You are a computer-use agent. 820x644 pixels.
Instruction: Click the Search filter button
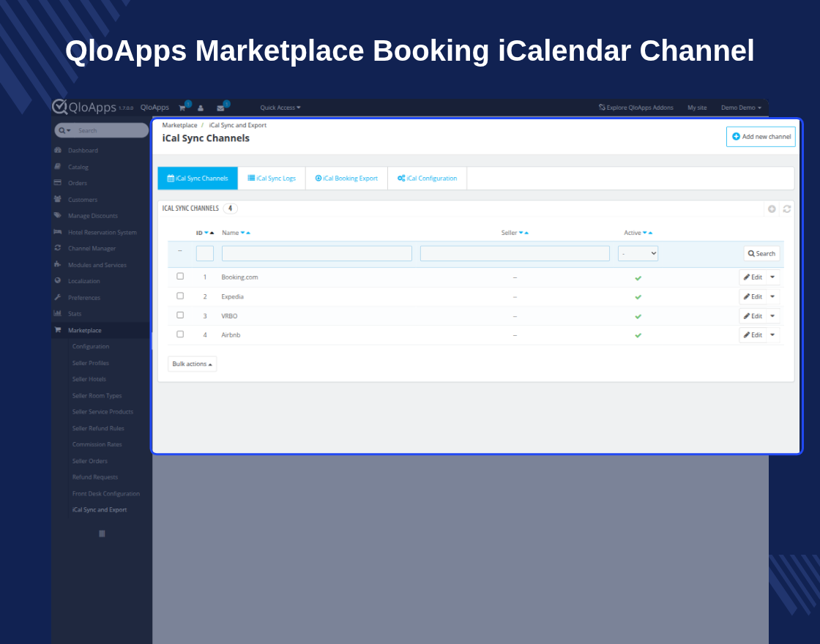click(761, 253)
